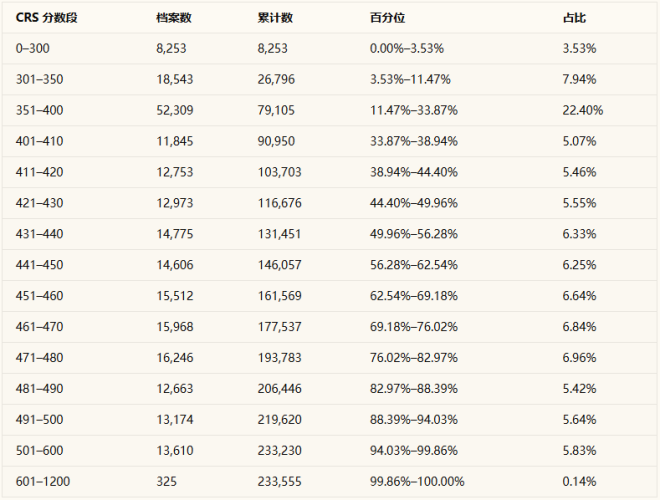660x500 pixels.
Task: Click the 481–490 score range cell
Action: tap(39, 389)
